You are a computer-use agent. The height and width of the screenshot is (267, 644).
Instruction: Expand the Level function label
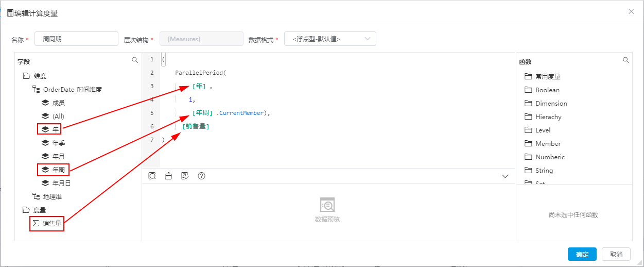coord(543,130)
